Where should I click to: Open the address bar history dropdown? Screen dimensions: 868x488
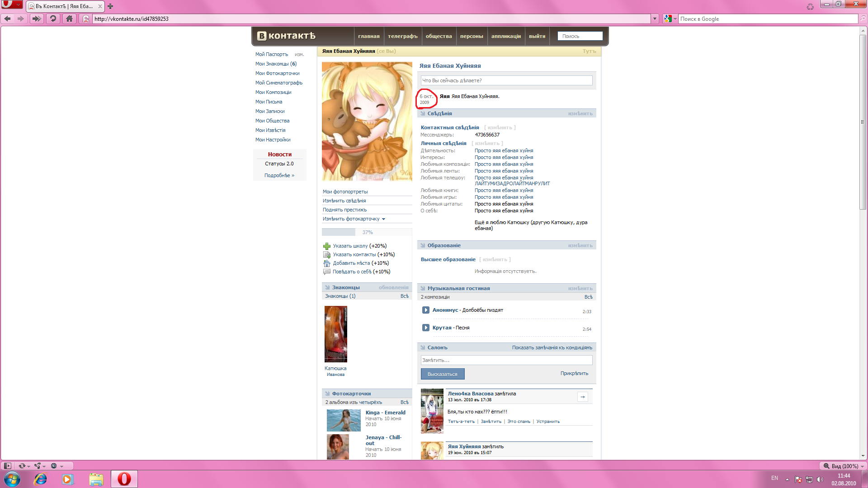coord(655,19)
